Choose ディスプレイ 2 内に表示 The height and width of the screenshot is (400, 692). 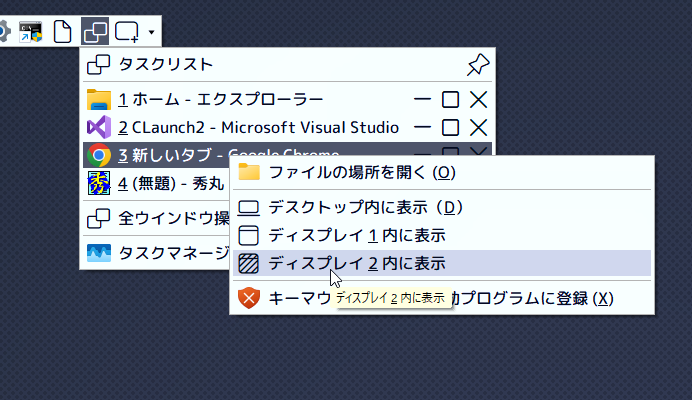[x=442, y=263]
